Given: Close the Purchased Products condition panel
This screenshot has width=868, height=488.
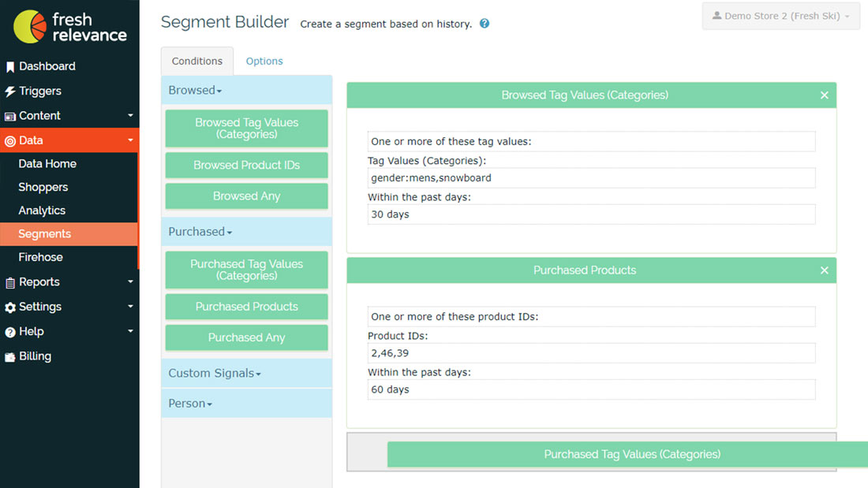Looking at the screenshot, I should tap(824, 270).
